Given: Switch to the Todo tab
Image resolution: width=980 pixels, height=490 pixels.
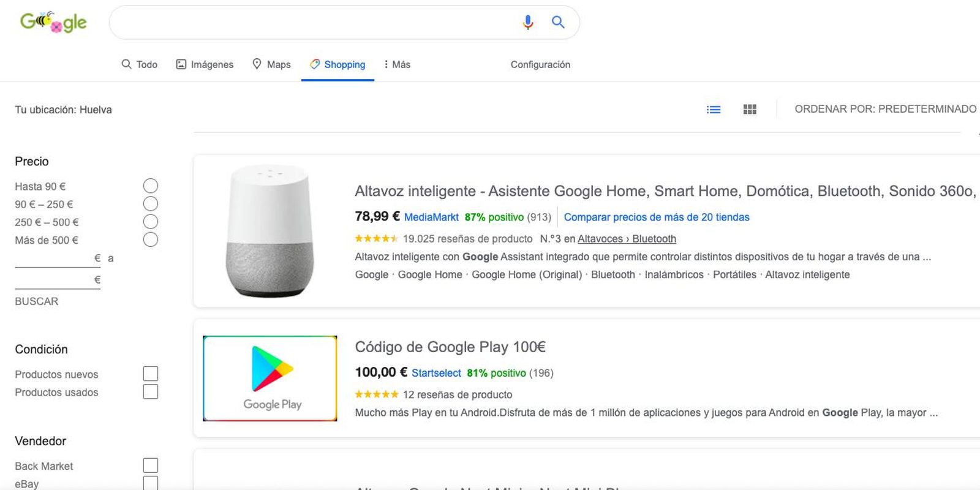Looking at the screenshot, I should [x=140, y=64].
